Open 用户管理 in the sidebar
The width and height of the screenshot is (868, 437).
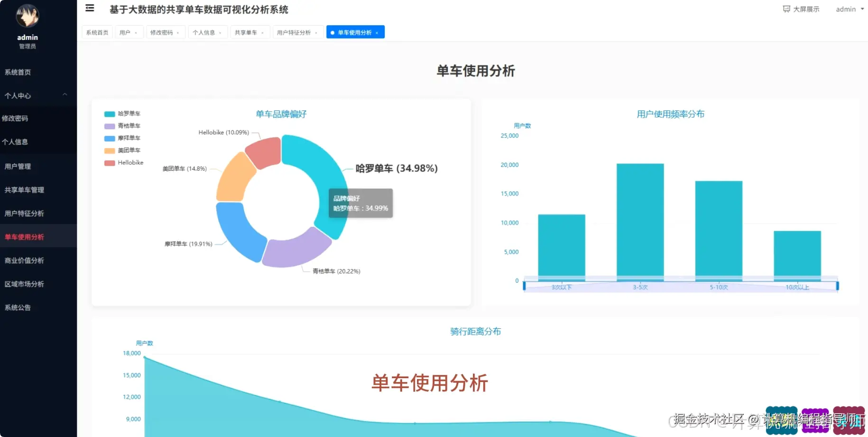[x=38, y=166]
